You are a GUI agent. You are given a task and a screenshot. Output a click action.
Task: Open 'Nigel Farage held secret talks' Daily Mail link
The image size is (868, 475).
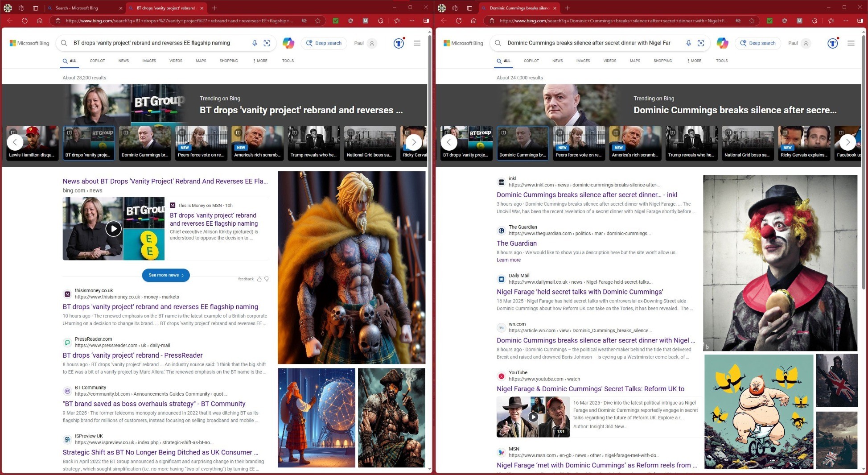coord(580,292)
